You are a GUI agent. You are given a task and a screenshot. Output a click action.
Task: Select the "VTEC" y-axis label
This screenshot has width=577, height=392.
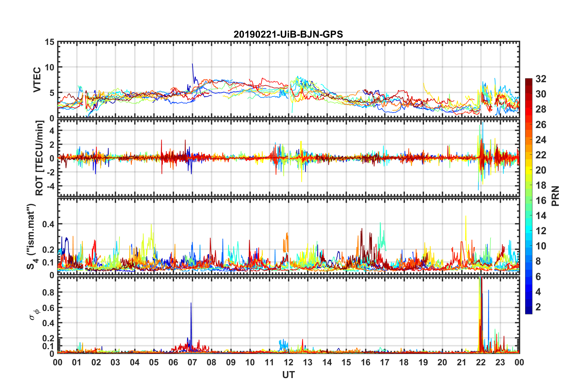pyautogui.click(x=37, y=80)
